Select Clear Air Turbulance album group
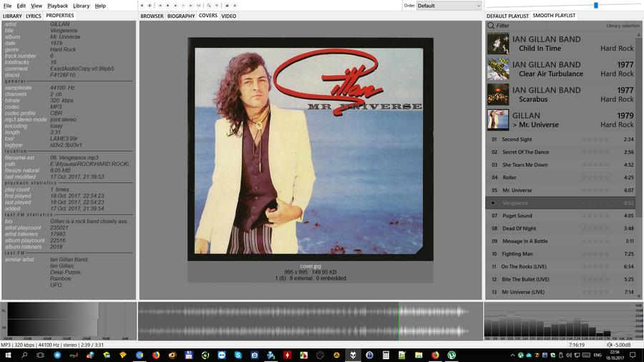The width and height of the screenshot is (644, 362). pyautogui.click(x=562, y=69)
